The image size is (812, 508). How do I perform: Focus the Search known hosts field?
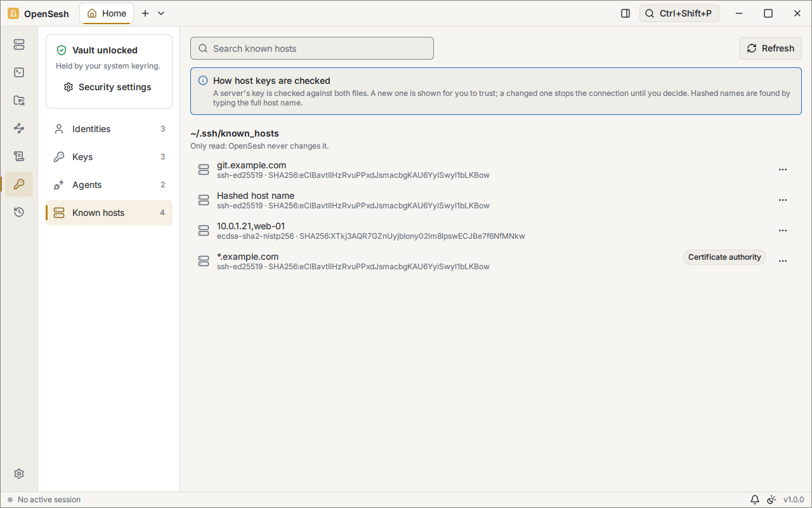312,48
